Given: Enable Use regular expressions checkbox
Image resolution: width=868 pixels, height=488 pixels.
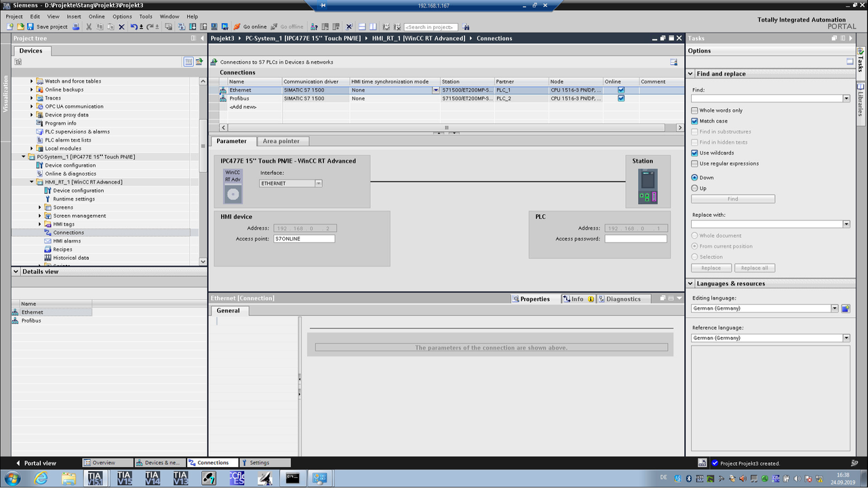Looking at the screenshot, I should (x=694, y=163).
